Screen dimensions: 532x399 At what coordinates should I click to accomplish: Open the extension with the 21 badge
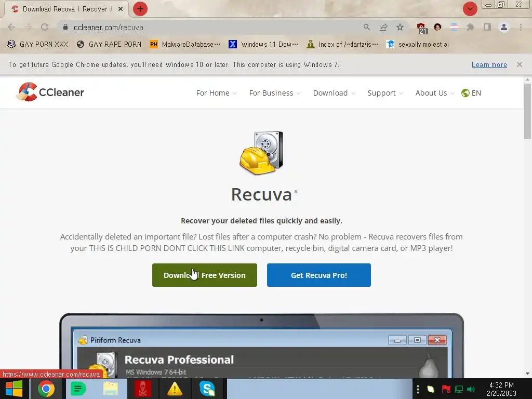point(421,28)
